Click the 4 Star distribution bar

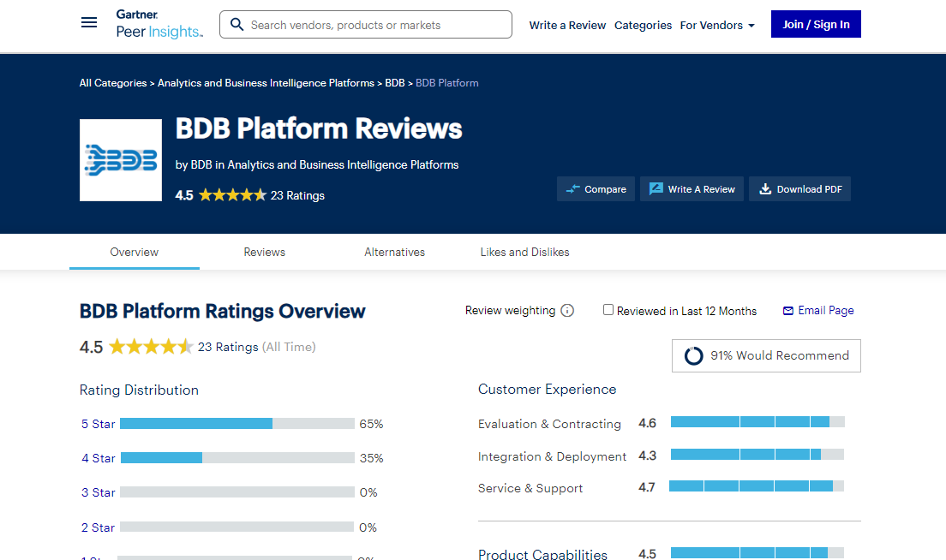click(x=237, y=458)
